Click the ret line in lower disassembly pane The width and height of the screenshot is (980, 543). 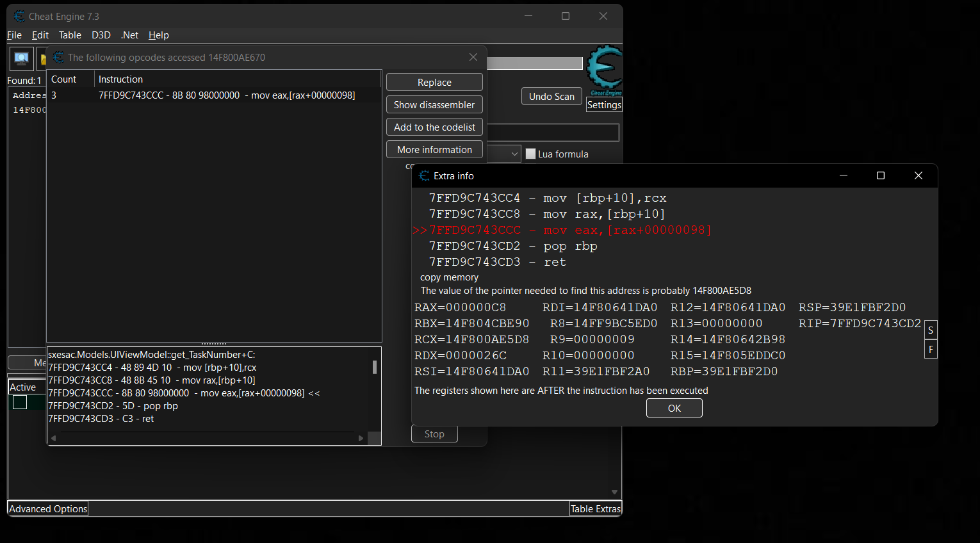[x=101, y=419]
